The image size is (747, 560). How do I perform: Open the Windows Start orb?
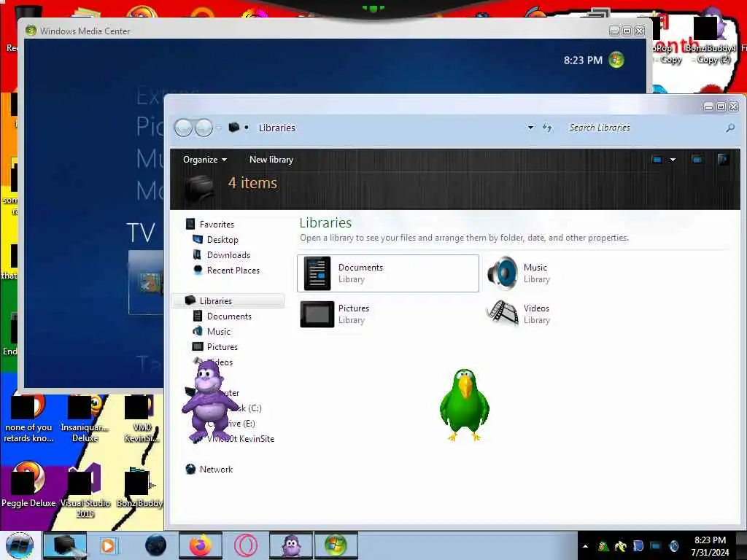click(20, 545)
